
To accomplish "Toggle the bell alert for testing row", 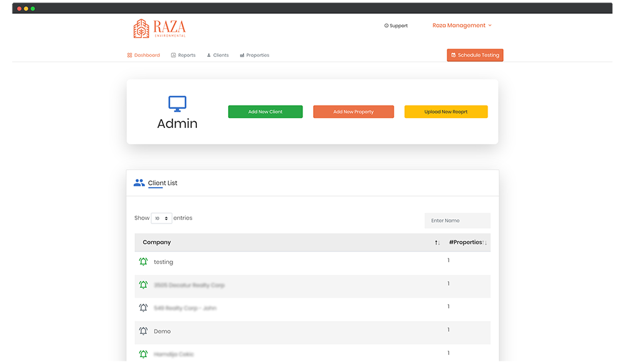I will (143, 262).
